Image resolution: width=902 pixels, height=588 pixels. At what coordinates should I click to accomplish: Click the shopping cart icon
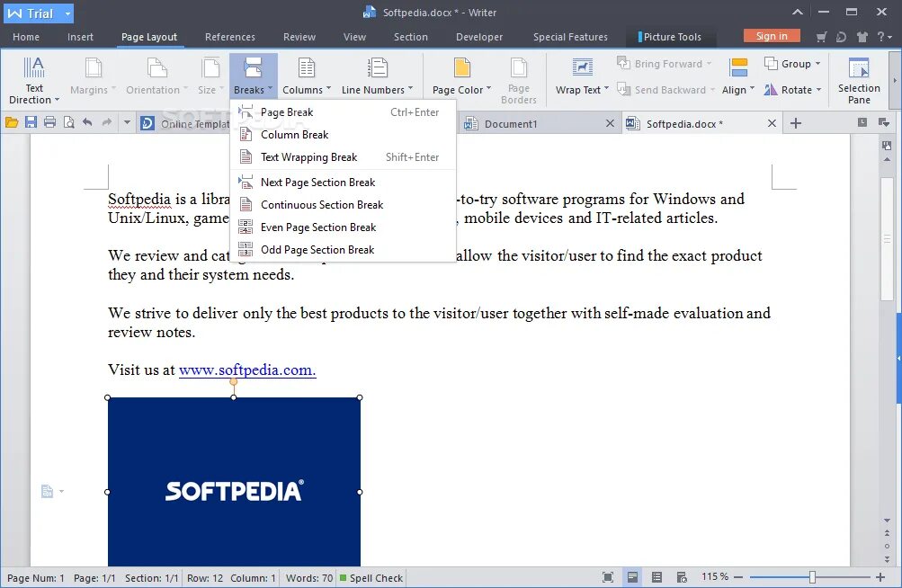tap(821, 37)
